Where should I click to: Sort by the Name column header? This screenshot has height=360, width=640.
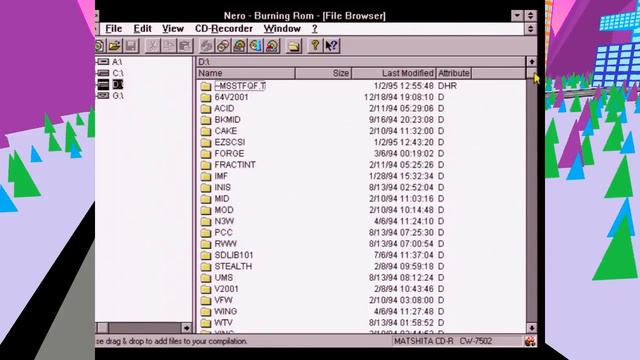(246, 73)
